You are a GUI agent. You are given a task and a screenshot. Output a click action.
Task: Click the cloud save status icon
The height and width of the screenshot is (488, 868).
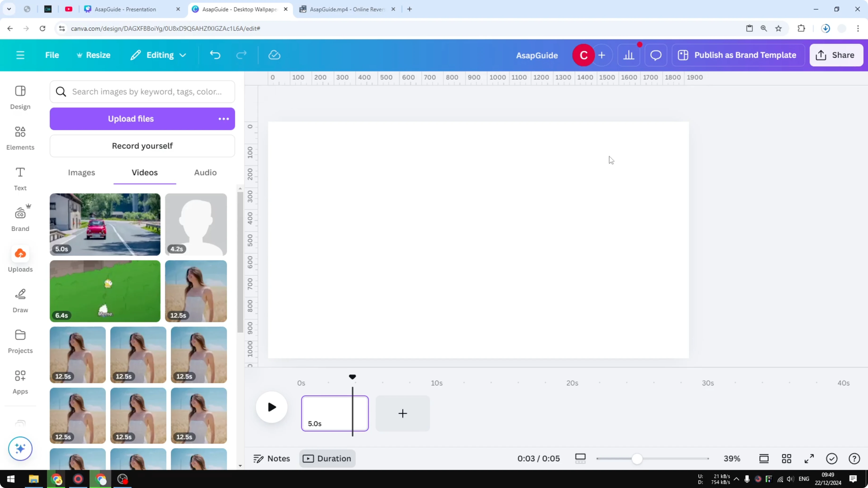tap(274, 55)
